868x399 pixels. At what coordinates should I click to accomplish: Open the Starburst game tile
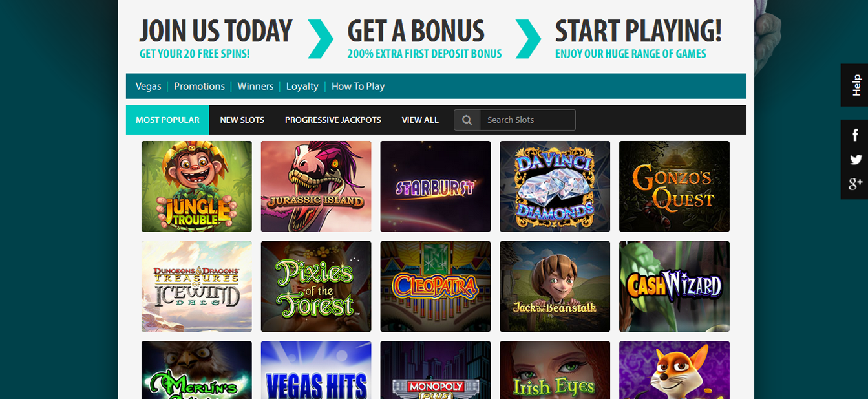pyautogui.click(x=436, y=186)
